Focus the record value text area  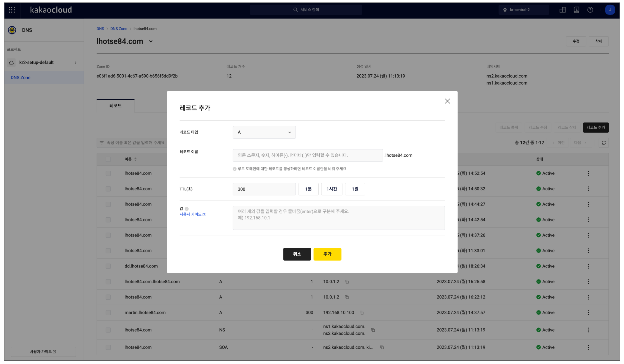(339, 218)
